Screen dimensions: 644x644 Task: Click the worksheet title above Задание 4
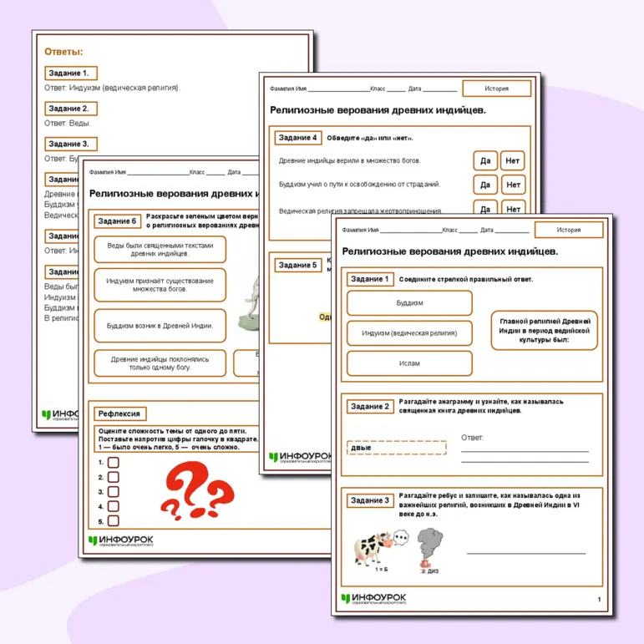point(378,110)
